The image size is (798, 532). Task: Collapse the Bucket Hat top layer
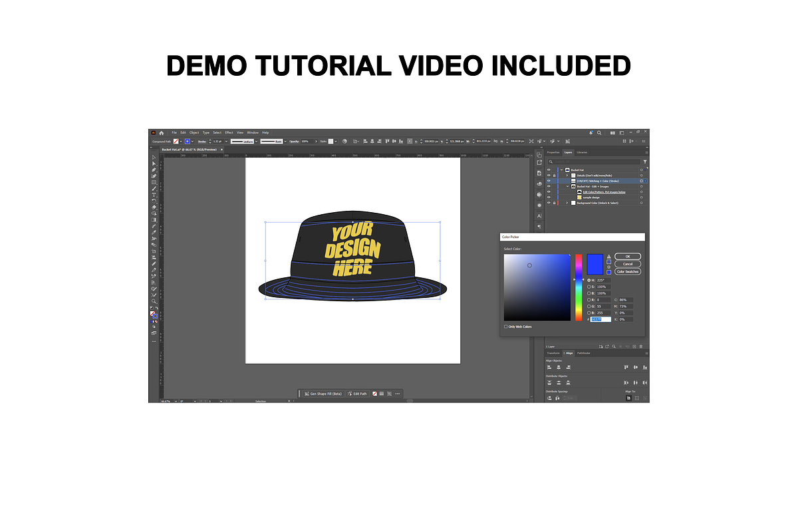(561, 170)
